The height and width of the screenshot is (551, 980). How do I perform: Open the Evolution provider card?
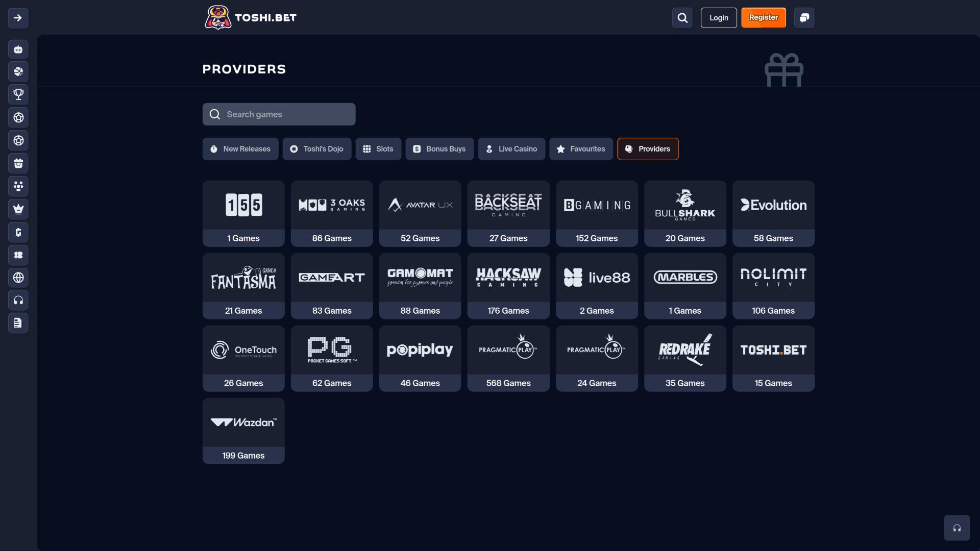[774, 214]
